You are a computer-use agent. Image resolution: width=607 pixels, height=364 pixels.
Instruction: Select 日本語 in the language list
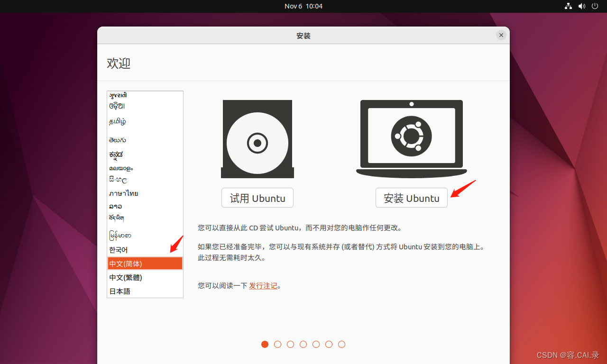145,291
